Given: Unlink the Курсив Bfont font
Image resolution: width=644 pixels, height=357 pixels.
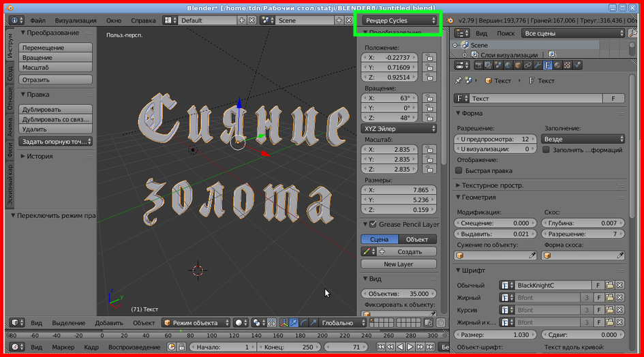Looking at the screenshot, I should pos(619,310).
